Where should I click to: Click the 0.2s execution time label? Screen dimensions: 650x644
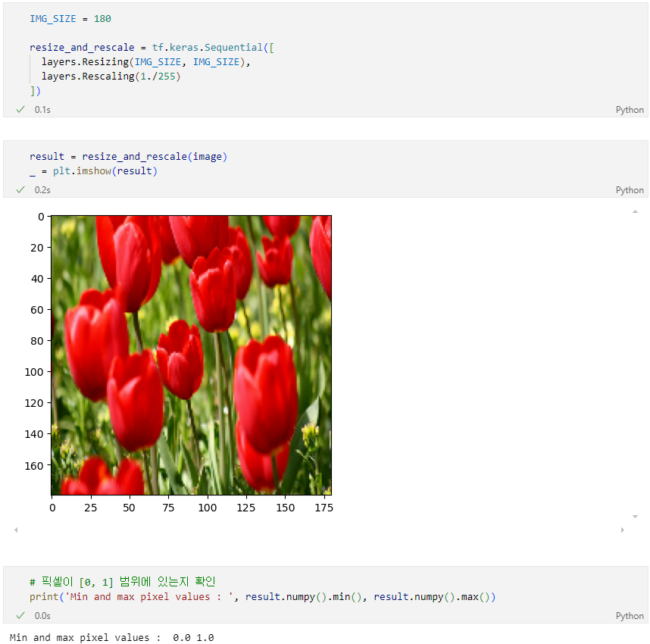pyautogui.click(x=42, y=190)
